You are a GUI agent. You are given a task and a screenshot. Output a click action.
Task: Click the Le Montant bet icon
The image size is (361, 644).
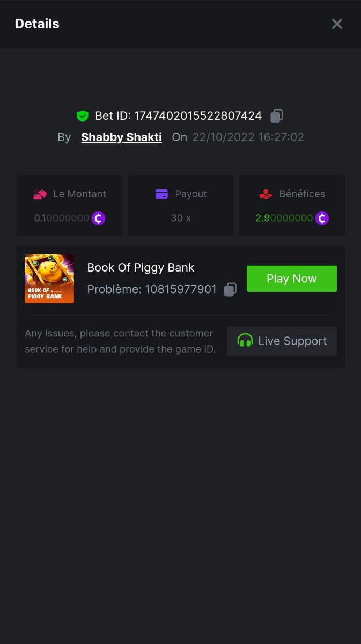point(40,194)
